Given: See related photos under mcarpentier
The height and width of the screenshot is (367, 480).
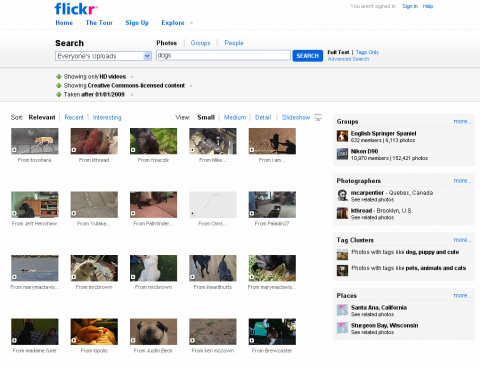Looking at the screenshot, I should point(372,200).
